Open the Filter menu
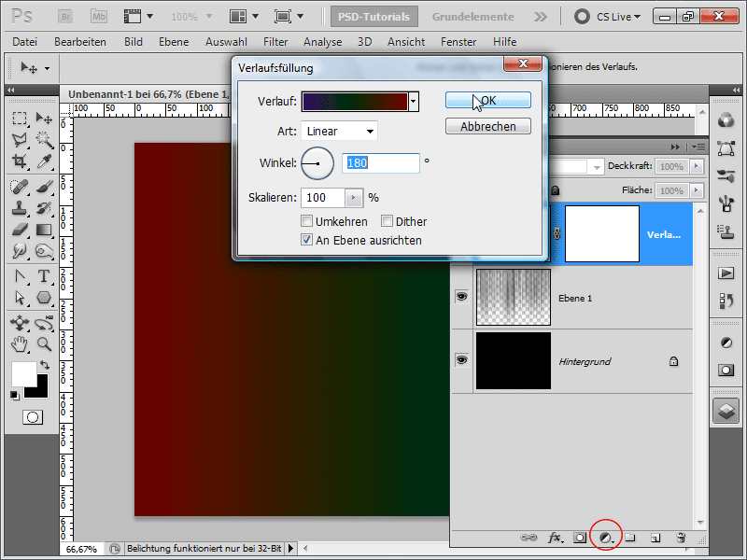 [x=275, y=42]
